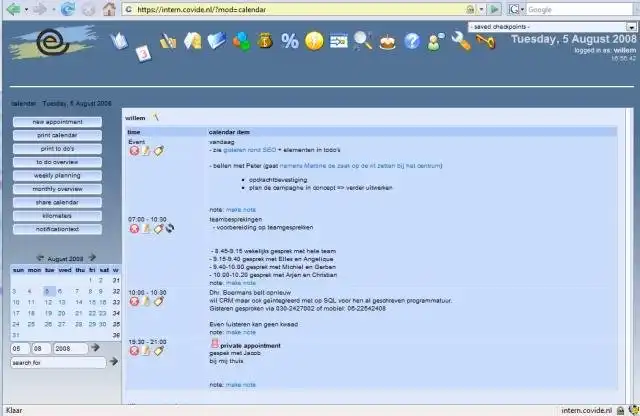640x416 pixels.
Task: Go to previous month in mini calendar
Action: click(x=40, y=258)
